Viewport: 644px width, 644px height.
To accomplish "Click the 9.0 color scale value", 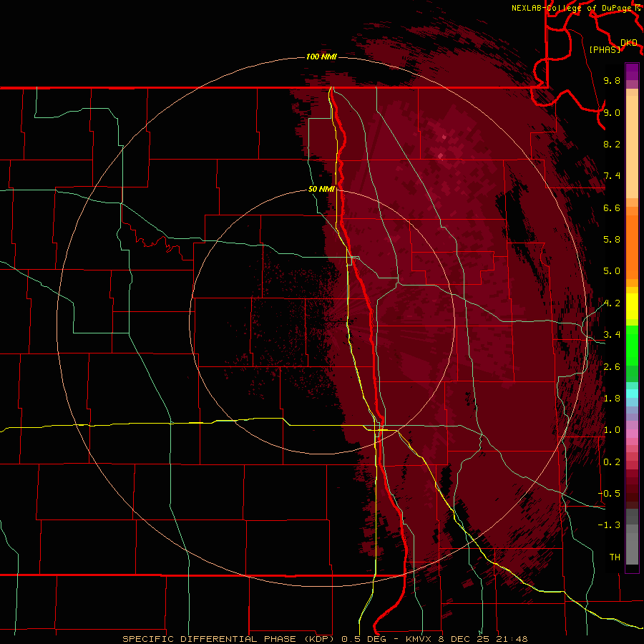I will coord(612,112).
